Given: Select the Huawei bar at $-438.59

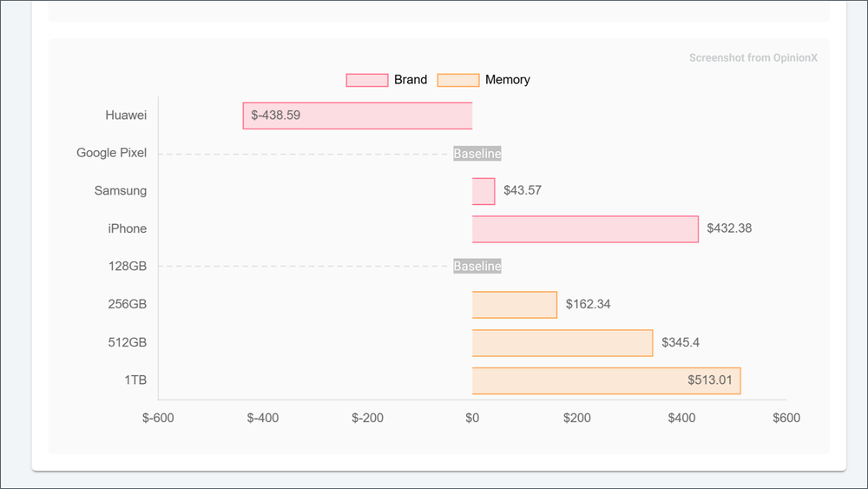Looking at the screenshot, I should click(358, 116).
